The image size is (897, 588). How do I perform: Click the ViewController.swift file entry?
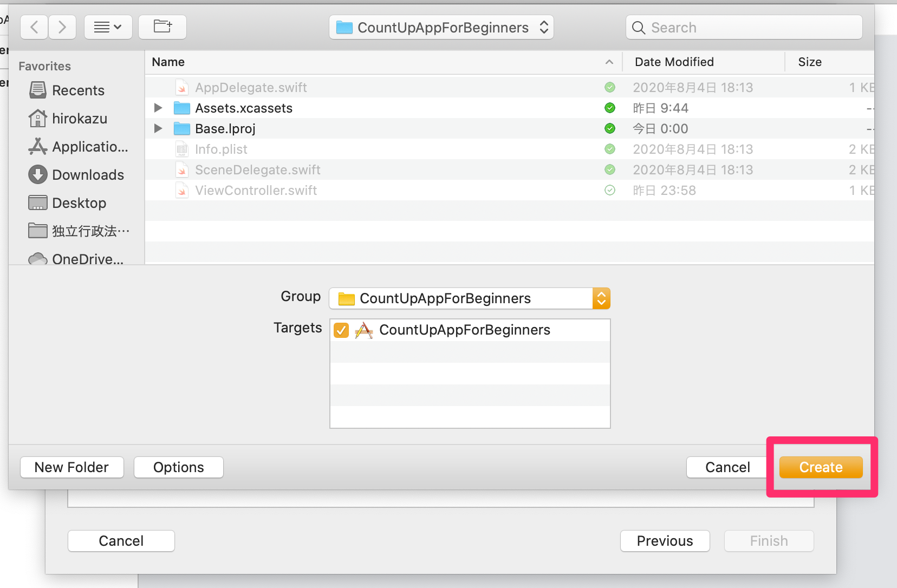(256, 190)
